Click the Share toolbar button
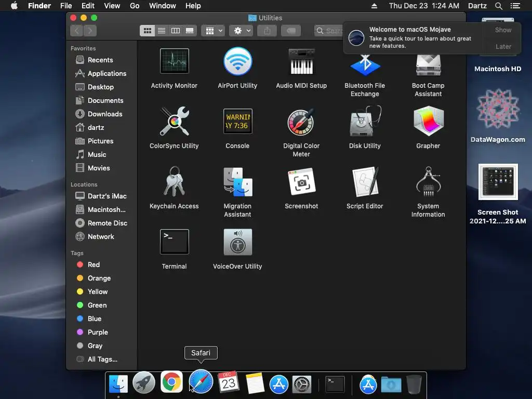The height and width of the screenshot is (399, 532). tap(267, 31)
